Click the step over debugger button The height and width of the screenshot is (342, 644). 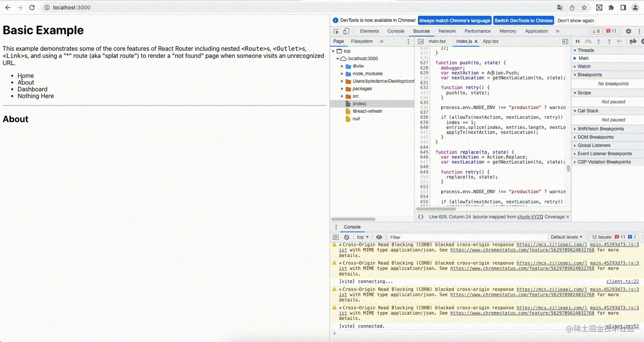pyautogui.click(x=588, y=41)
